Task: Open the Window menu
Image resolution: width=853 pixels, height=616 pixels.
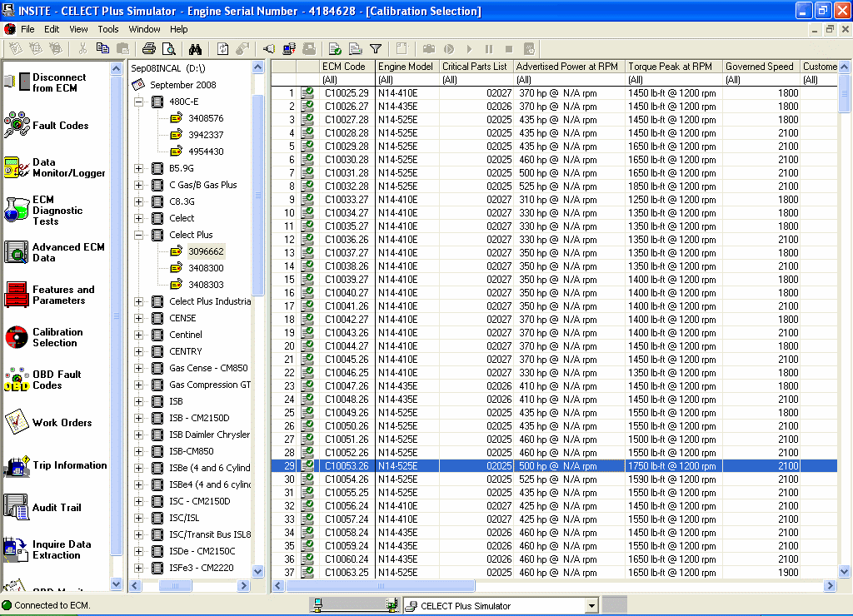Action: pyautogui.click(x=144, y=29)
